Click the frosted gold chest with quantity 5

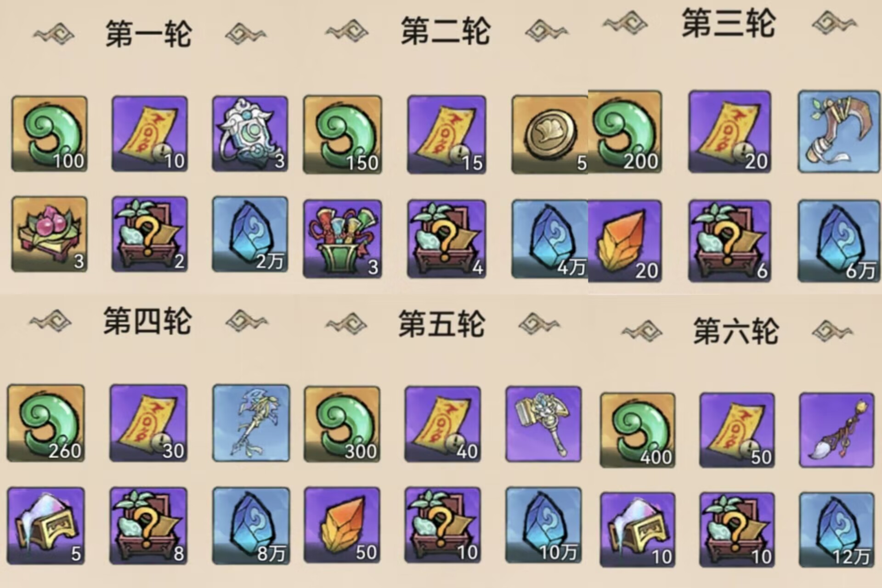[x=46, y=526]
